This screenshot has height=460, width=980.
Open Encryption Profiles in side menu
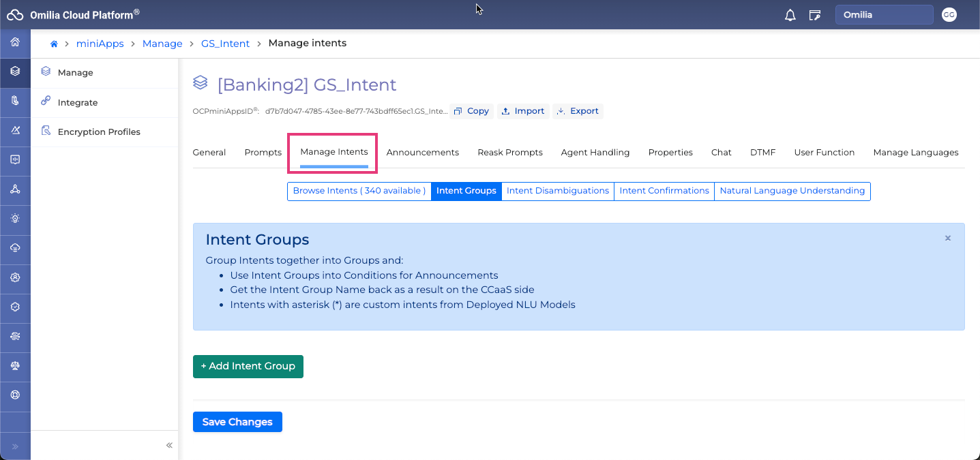(99, 132)
